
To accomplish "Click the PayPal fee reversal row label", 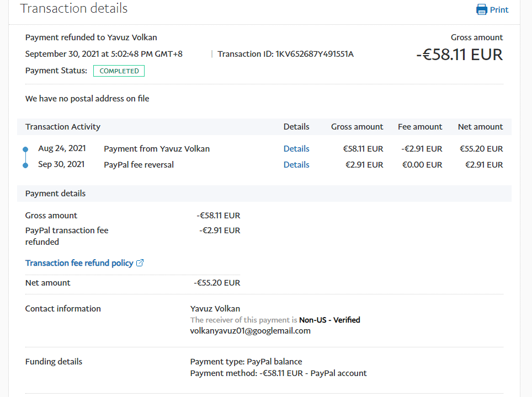I will click(139, 165).
